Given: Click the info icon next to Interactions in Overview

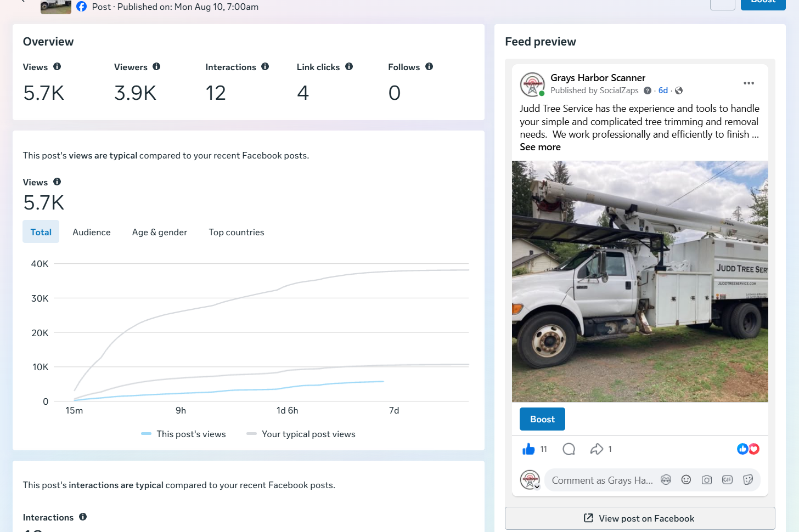Looking at the screenshot, I should pyautogui.click(x=265, y=67).
